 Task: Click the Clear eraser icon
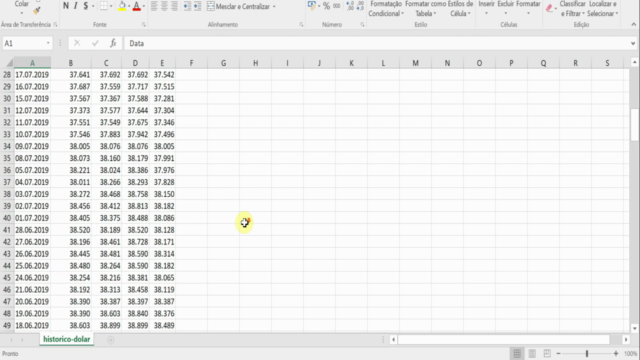pos(549,8)
